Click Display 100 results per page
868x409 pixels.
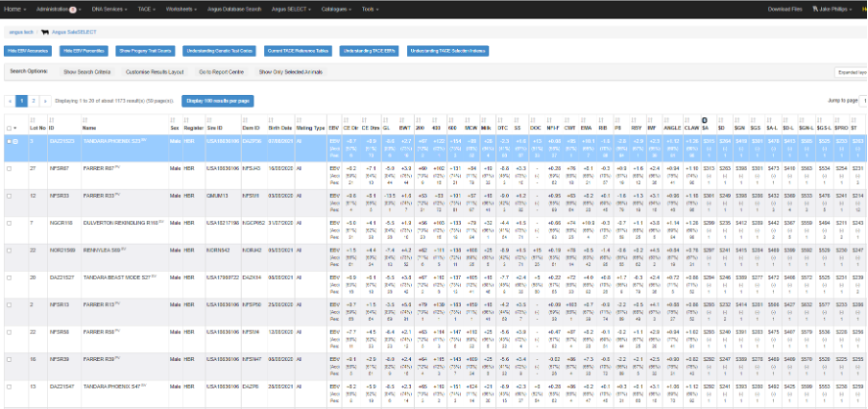[218, 100]
